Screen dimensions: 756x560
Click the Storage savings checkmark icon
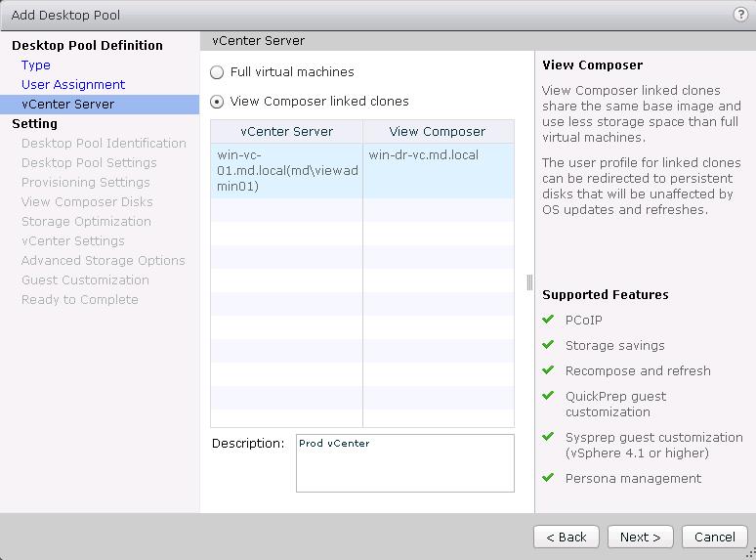click(x=549, y=345)
